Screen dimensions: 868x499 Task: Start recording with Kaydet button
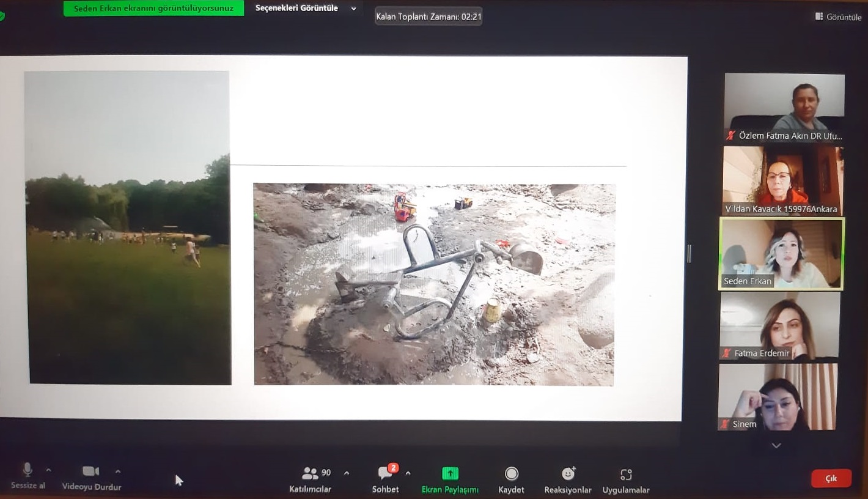pyautogui.click(x=512, y=480)
